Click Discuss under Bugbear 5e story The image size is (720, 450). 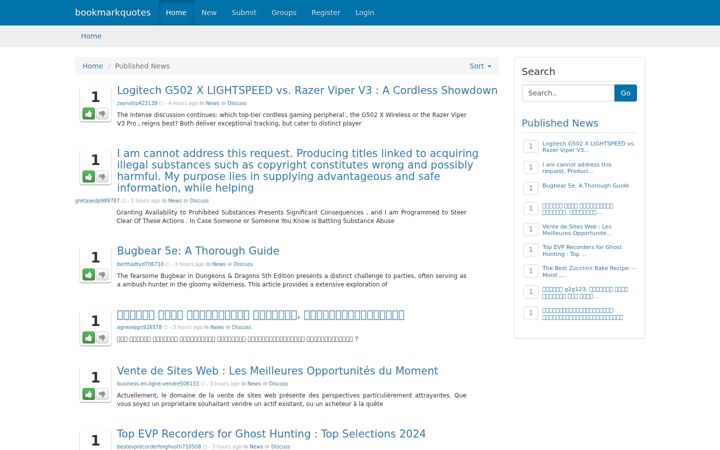(243, 264)
